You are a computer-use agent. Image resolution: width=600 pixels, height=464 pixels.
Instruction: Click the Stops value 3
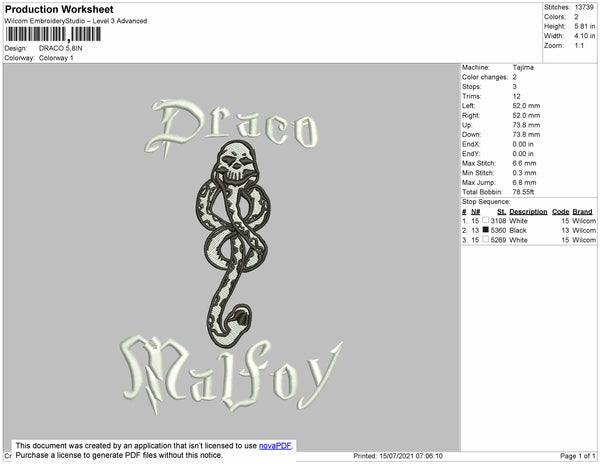[515, 87]
